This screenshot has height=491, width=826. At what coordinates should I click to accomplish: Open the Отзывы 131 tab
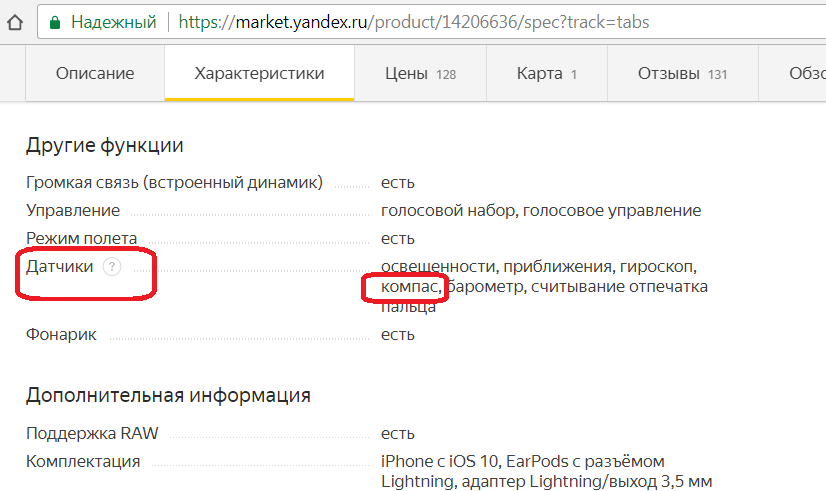point(682,73)
